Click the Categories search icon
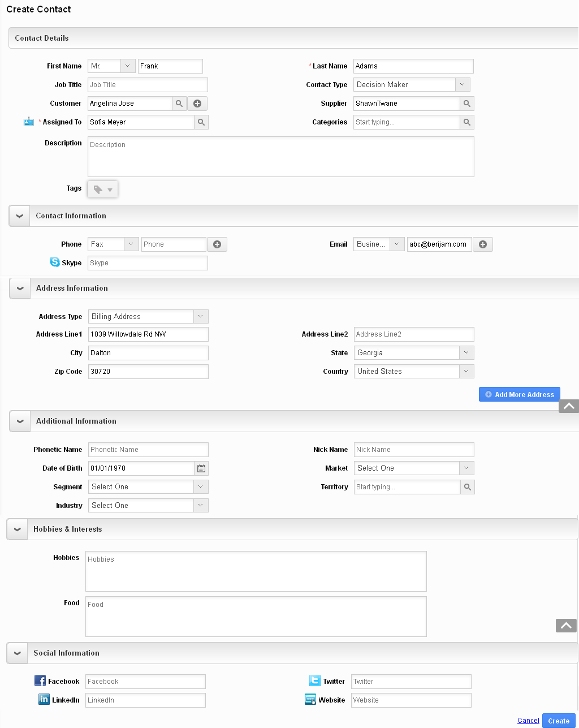 click(x=467, y=122)
